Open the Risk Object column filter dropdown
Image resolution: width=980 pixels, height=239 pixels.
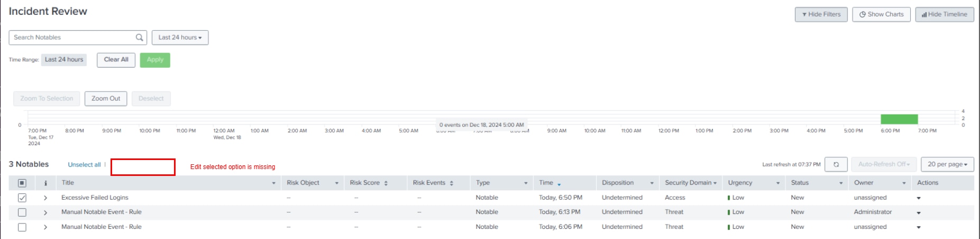[x=336, y=183]
